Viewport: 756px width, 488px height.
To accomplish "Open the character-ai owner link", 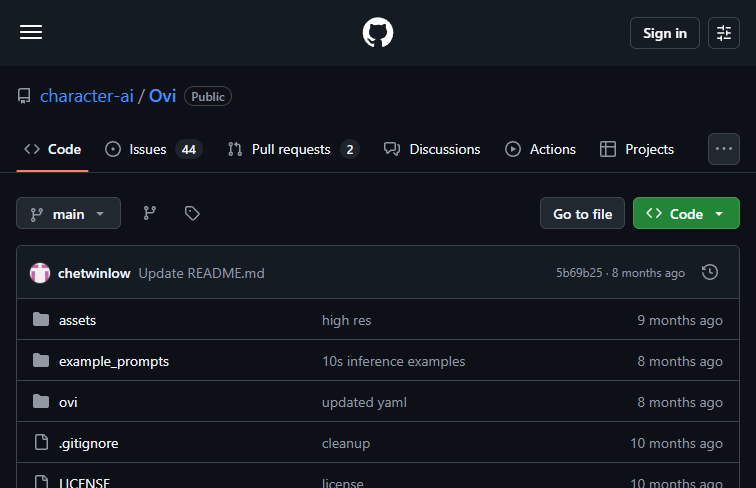I will click(x=87, y=96).
